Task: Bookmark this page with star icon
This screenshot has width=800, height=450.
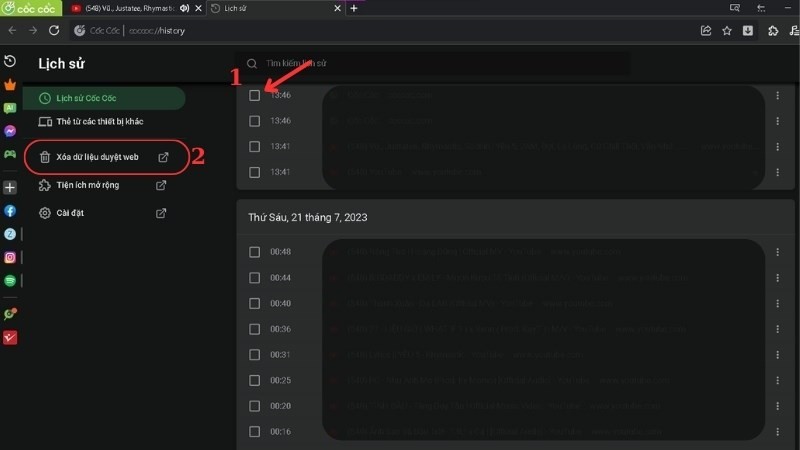Action: point(727,31)
